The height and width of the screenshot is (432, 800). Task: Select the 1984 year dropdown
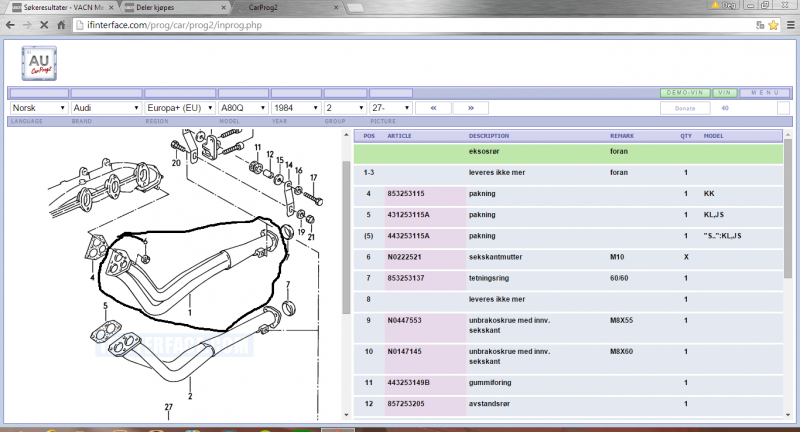click(x=296, y=108)
